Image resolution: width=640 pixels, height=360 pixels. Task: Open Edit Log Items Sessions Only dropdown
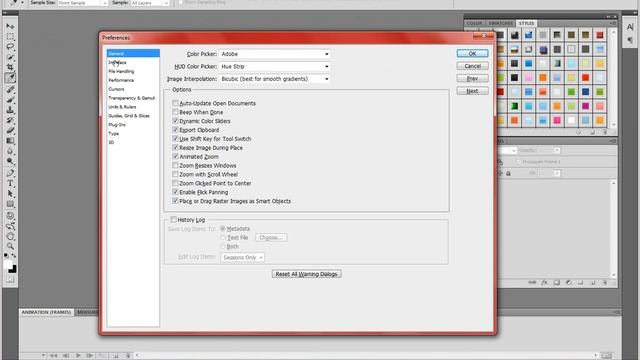242,258
